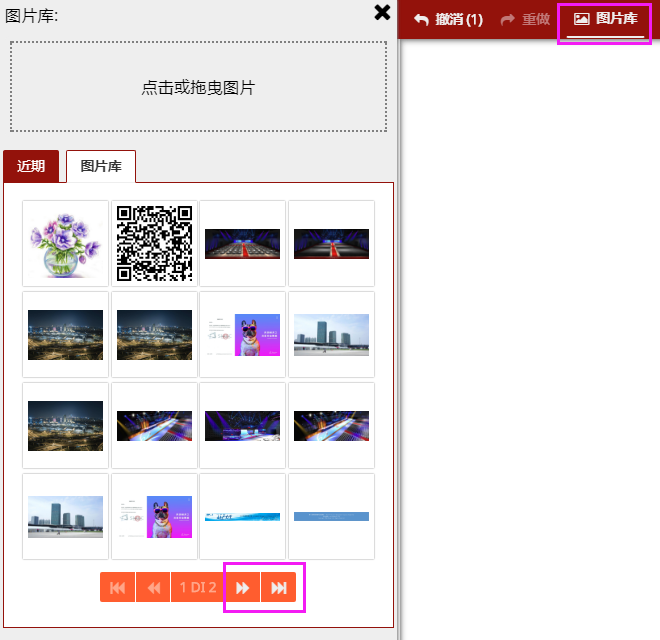Click the 1 DI 2 page indicator
The height and width of the screenshot is (640, 660).
click(198, 587)
